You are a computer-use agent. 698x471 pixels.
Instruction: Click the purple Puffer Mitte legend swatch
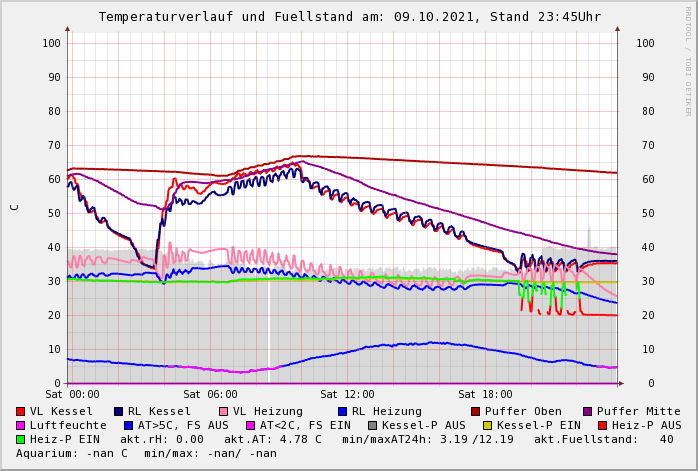click(588, 411)
